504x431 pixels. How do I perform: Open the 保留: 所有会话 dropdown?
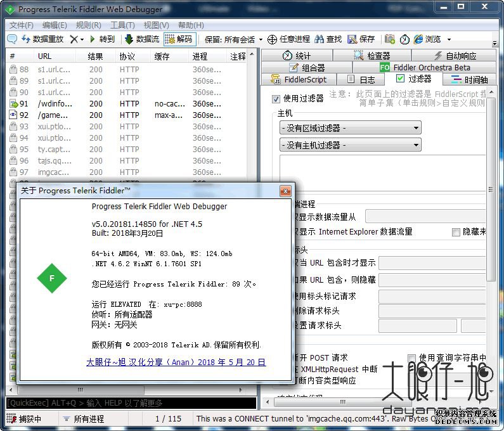click(233, 39)
